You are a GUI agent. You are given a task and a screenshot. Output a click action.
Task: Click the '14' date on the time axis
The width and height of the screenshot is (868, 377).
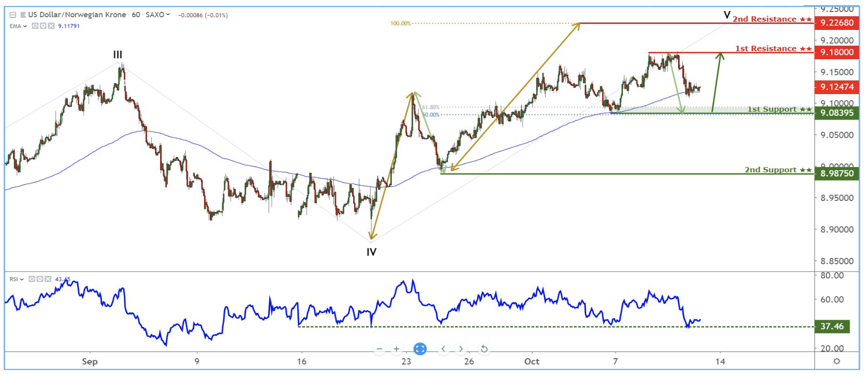pyautogui.click(x=720, y=361)
